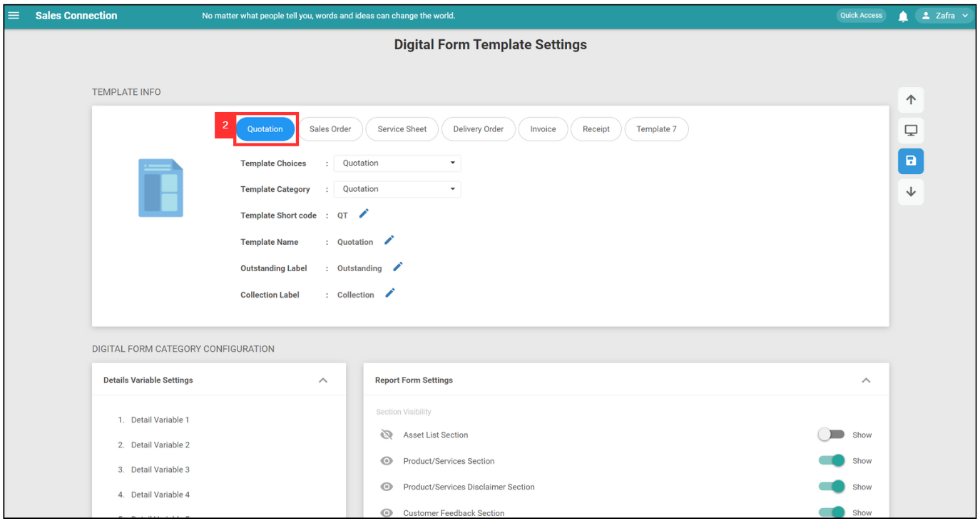The height and width of the screenshot is (521, 980).
Task: Click eye icon for Customer Feedback Section
Action: (x=387, y=512)
